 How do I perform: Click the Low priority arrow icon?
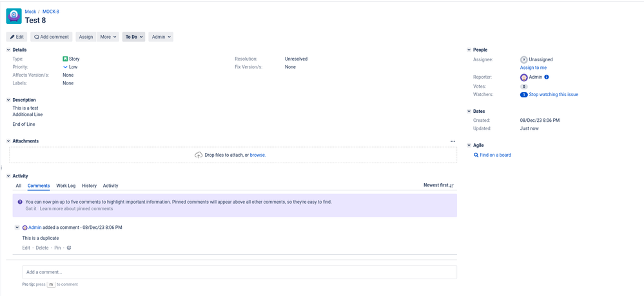pyautogui.click(x=65, y=66)
